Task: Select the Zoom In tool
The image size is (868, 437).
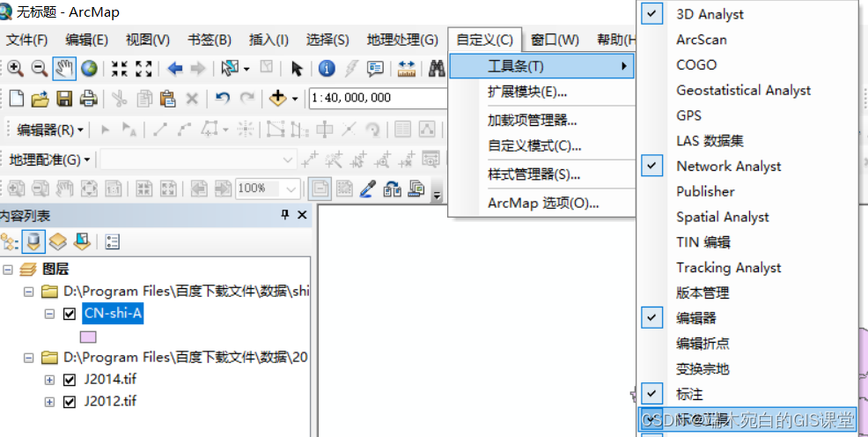Action: click(x=15, y=68)
